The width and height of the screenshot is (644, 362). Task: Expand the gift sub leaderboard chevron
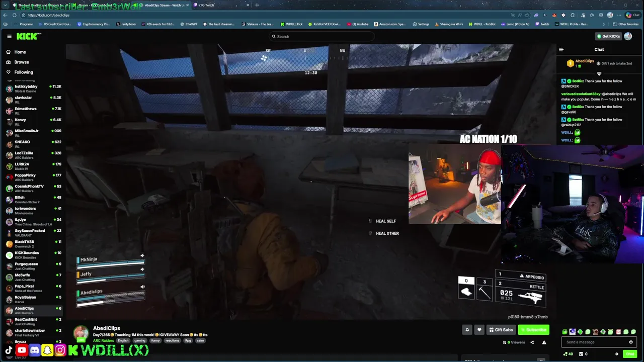click(599, 73)
